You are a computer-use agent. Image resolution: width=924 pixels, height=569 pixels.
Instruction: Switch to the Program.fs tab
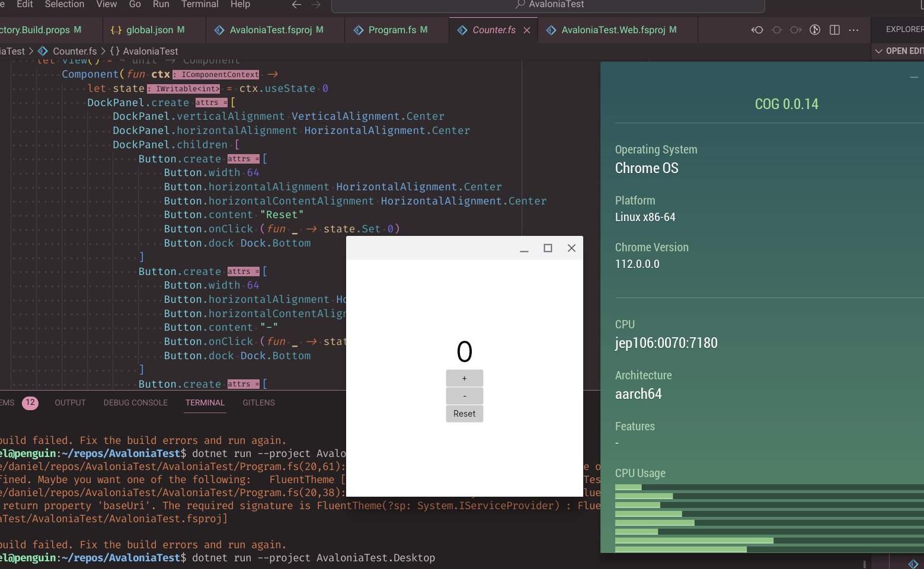click(394, 30)
